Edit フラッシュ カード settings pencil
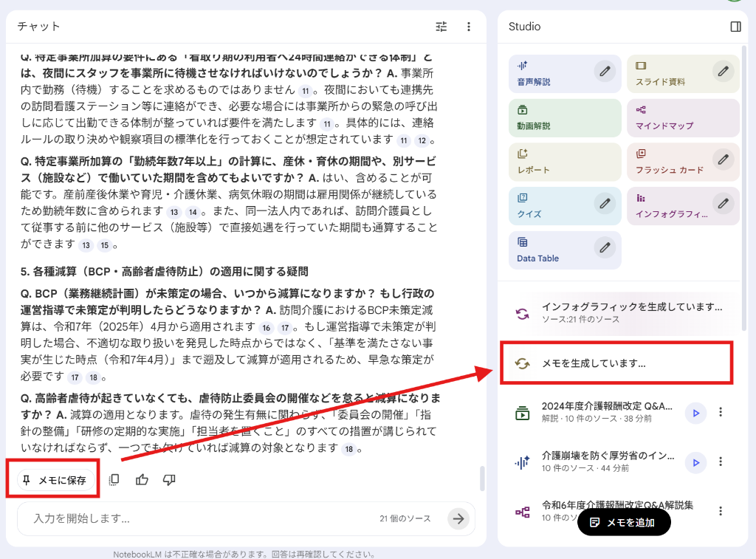Image resolution: width=756 pixels, height=559 pixels. click(x=724, y=160)
